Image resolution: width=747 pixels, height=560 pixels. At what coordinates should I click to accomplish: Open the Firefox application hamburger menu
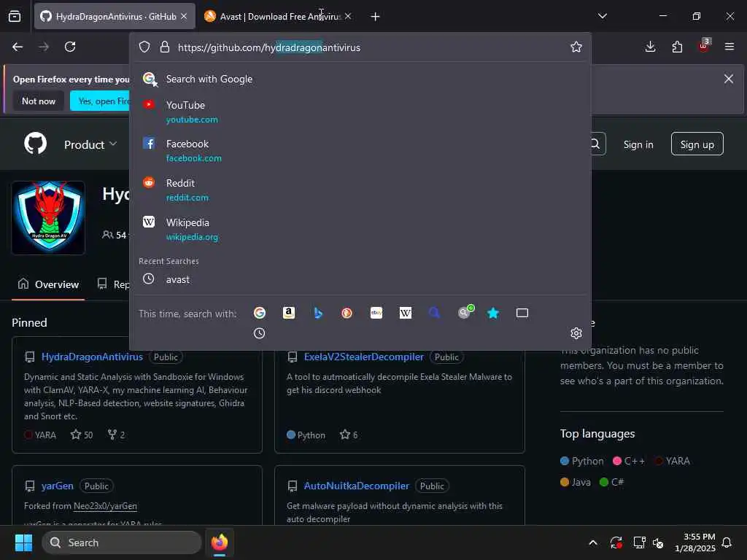click(729, 47)
